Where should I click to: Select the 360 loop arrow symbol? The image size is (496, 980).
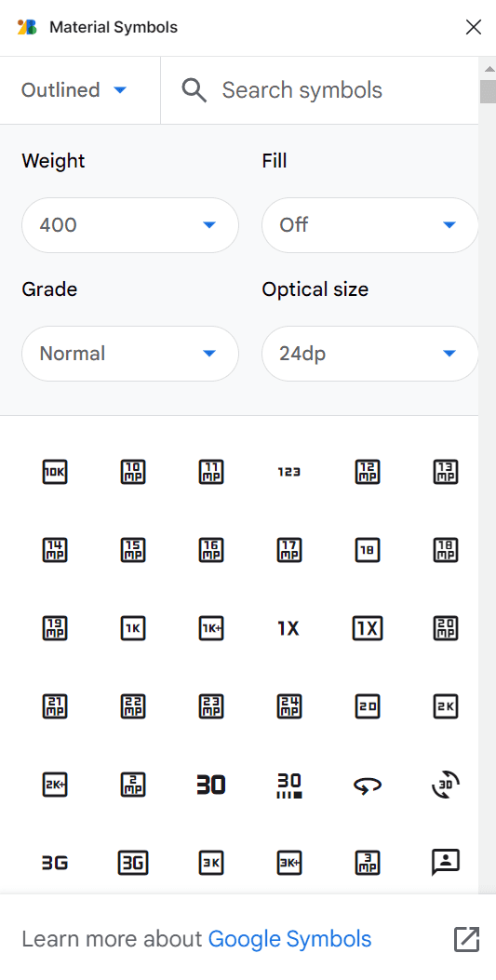[368, 785]
